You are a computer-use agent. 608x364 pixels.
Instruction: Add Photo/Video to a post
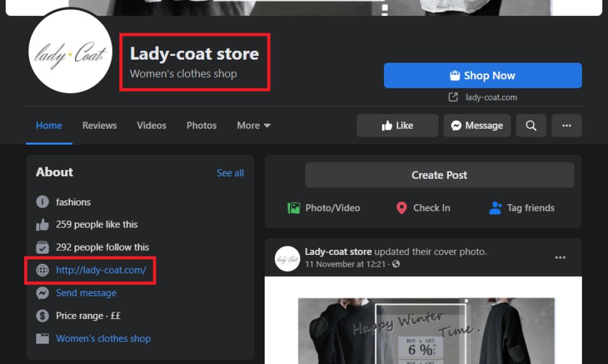click(x=324, y=208)
